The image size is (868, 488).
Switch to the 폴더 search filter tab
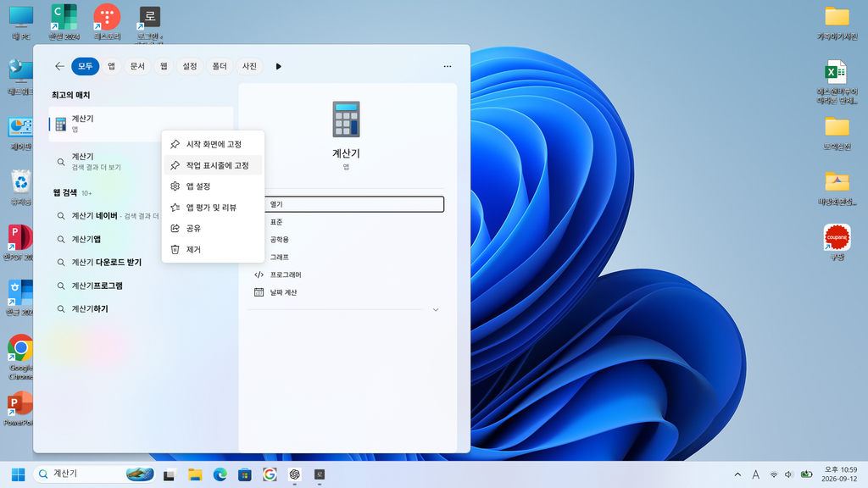click(x=220, y=66)
